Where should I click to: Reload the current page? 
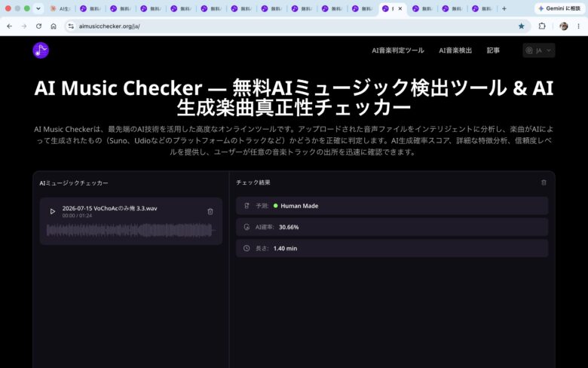click(38, 26)
